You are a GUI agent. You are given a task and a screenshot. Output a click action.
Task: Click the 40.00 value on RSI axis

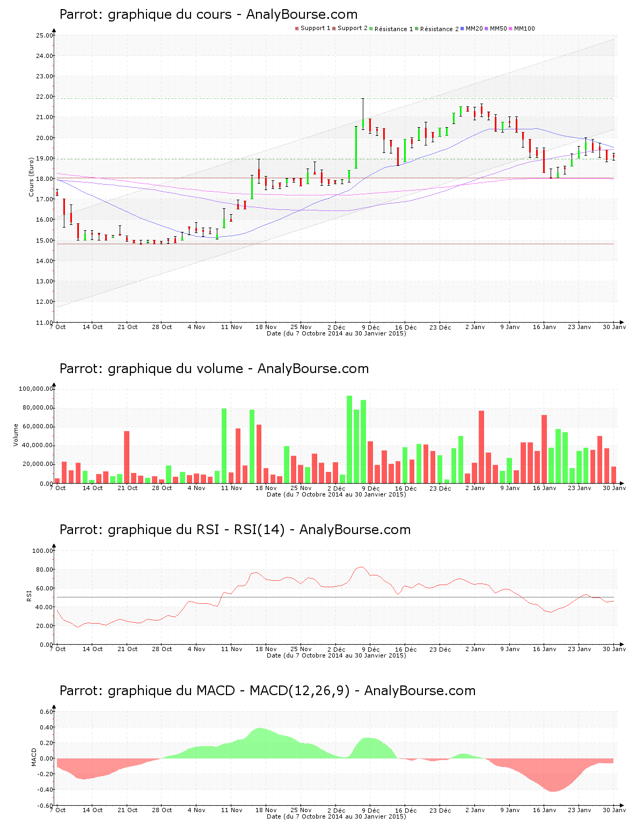tap(43, 607)
